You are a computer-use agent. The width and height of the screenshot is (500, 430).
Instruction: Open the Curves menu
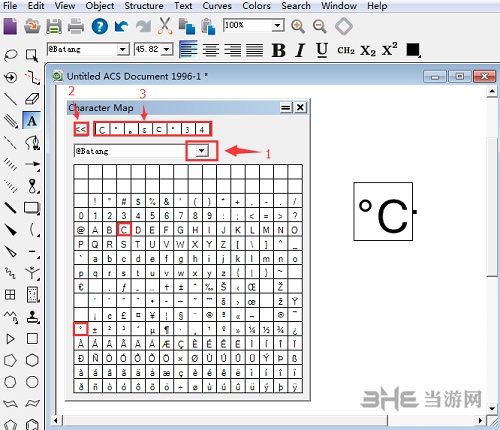pyautogui.click(x=217, y=6)
